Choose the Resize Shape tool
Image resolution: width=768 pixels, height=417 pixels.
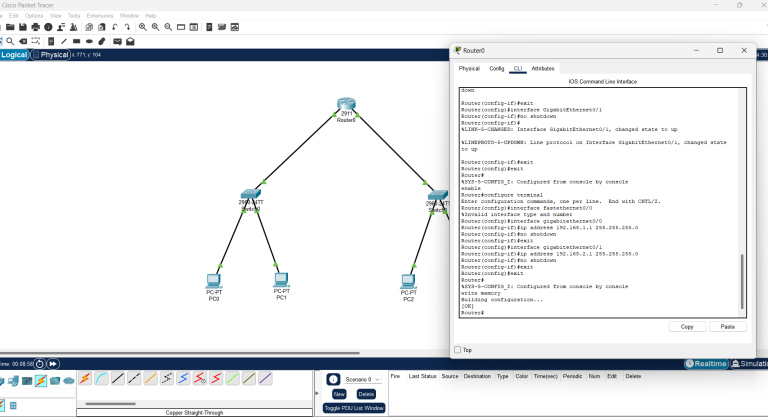point(35,41)
